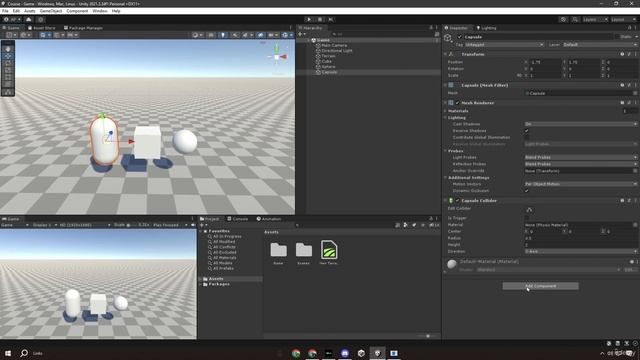Open the Scenes folder in Assets

[x=304, y=253]
